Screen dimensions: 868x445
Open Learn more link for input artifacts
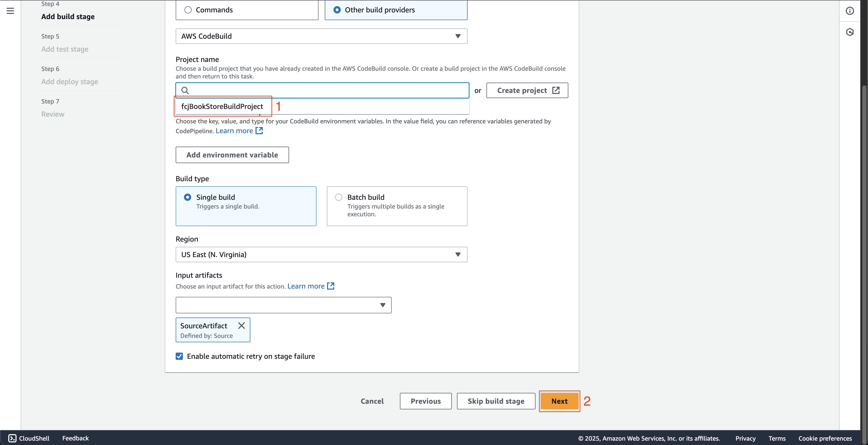(x=306, y=286)
